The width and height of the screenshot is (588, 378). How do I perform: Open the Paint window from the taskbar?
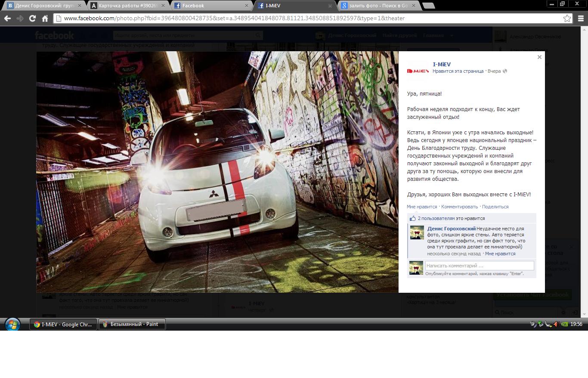click(x=132, y=324)
